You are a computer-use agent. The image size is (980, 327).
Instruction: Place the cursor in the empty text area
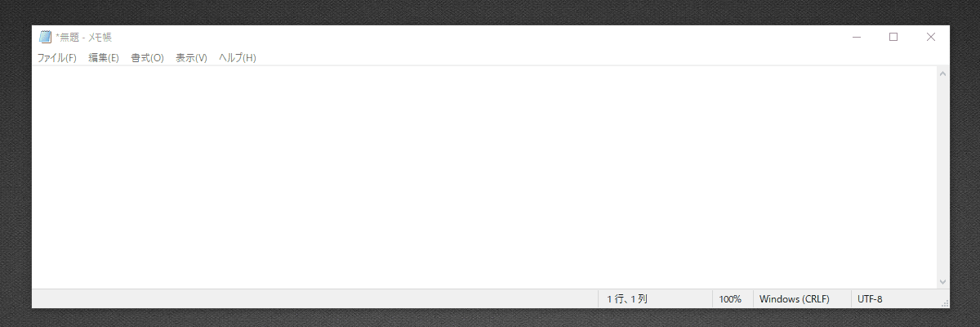(483, 177)
